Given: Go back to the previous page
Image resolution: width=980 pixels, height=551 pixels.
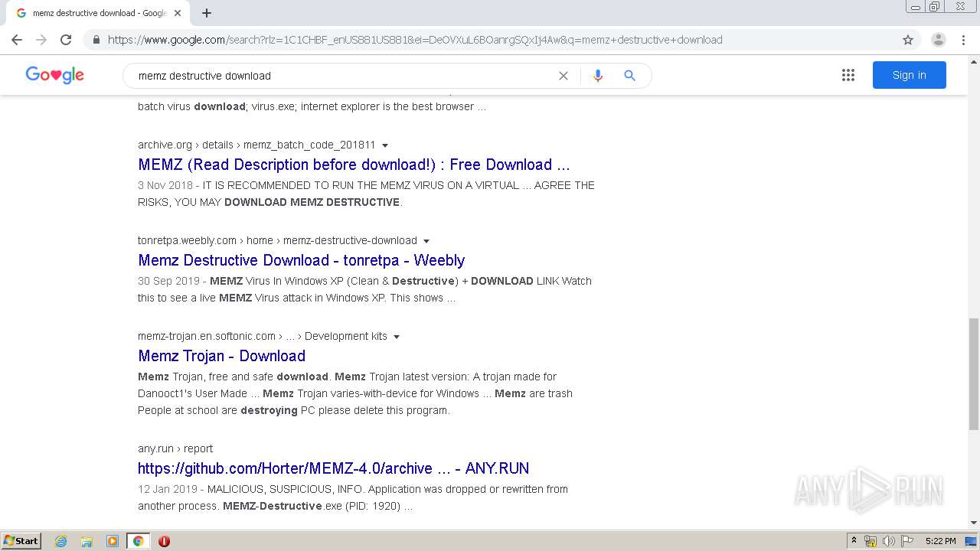Looking at the screenshot, I should coord(17,40).
